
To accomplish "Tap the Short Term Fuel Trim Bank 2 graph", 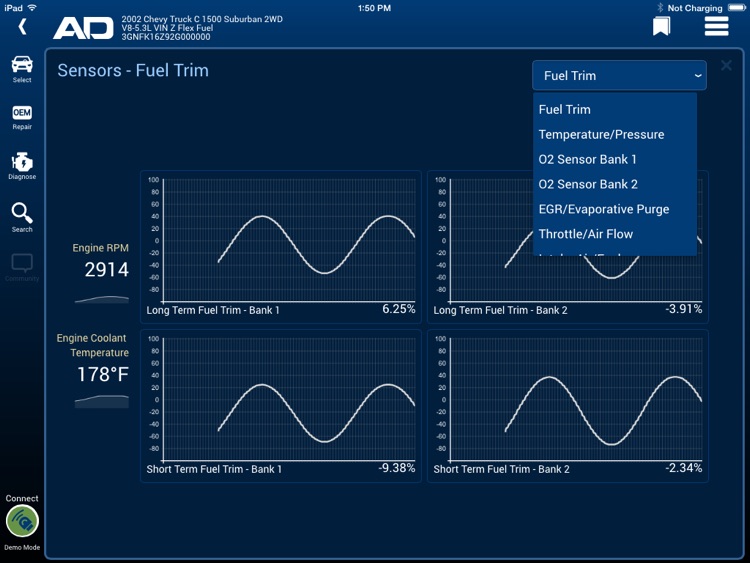I will tap(568, 406).
